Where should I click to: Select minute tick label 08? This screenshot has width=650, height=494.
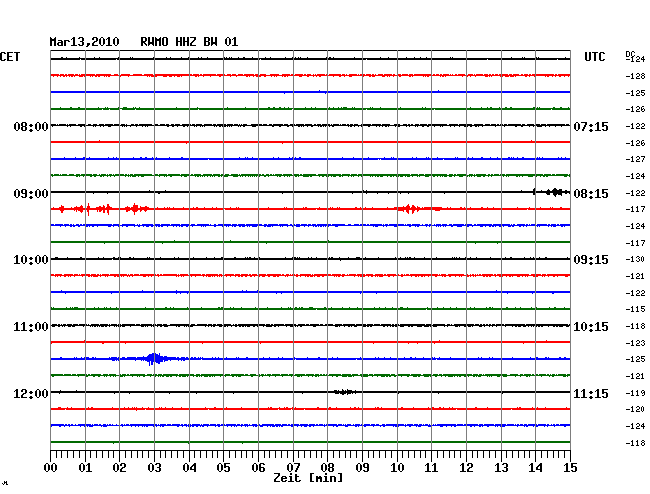coord(327,468)
